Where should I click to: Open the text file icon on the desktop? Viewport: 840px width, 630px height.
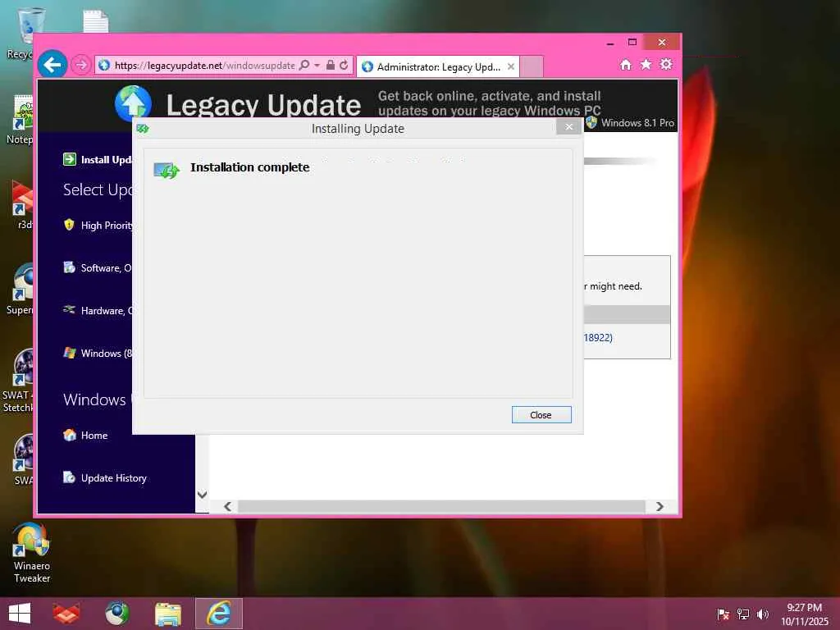pos(96,21)
